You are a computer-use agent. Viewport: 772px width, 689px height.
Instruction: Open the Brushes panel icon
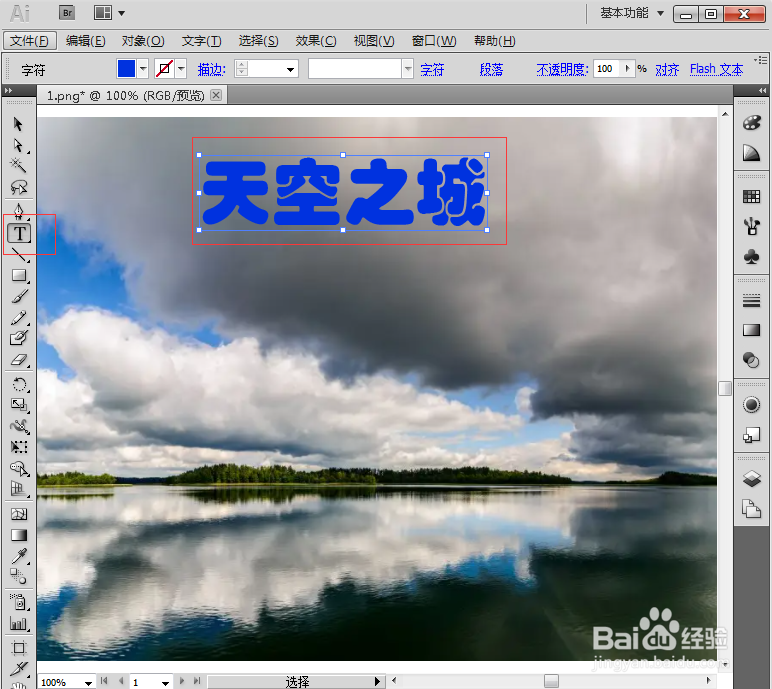tap(751, 227)
